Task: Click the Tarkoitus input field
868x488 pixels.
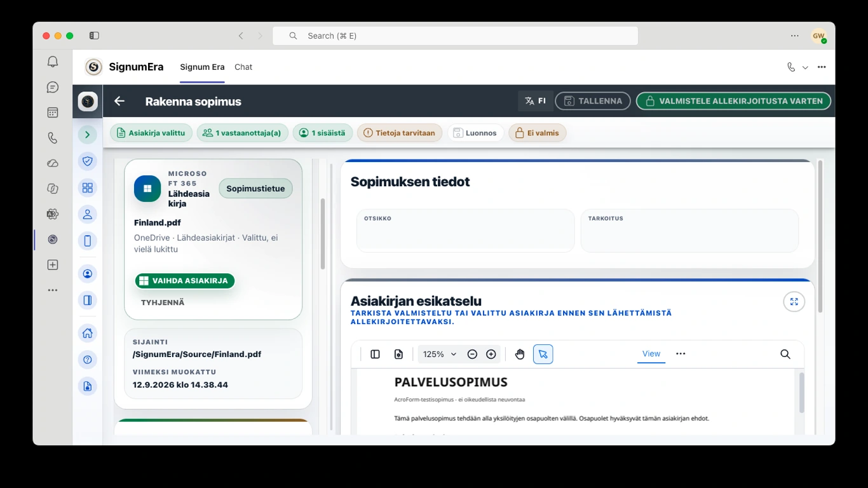Action: pyautogui.click(x=689, y=231)
